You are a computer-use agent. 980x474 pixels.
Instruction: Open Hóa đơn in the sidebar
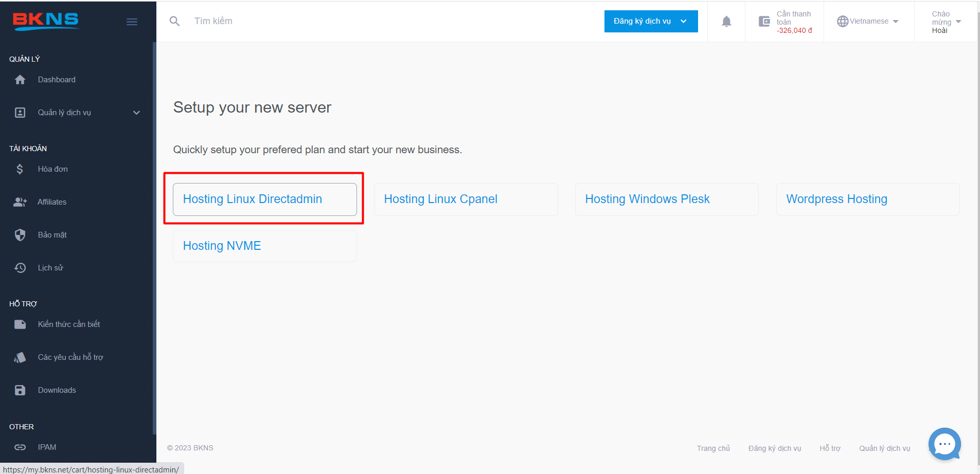point(52,169)
